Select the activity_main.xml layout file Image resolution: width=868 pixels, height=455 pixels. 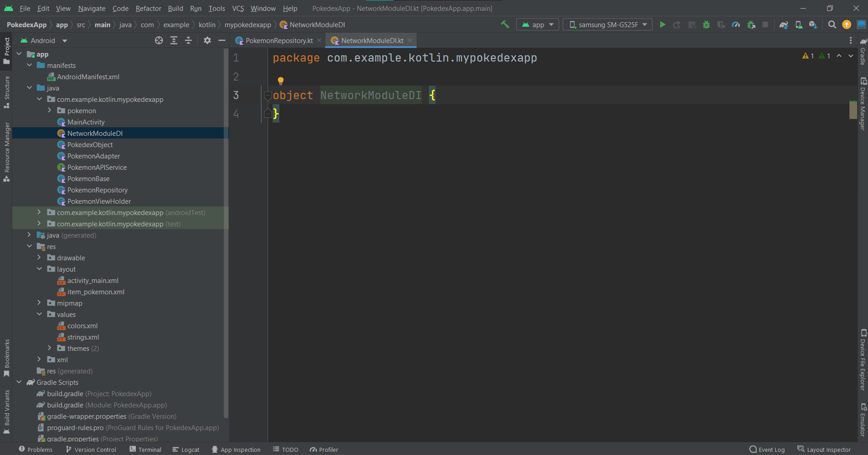click(93, 281)
